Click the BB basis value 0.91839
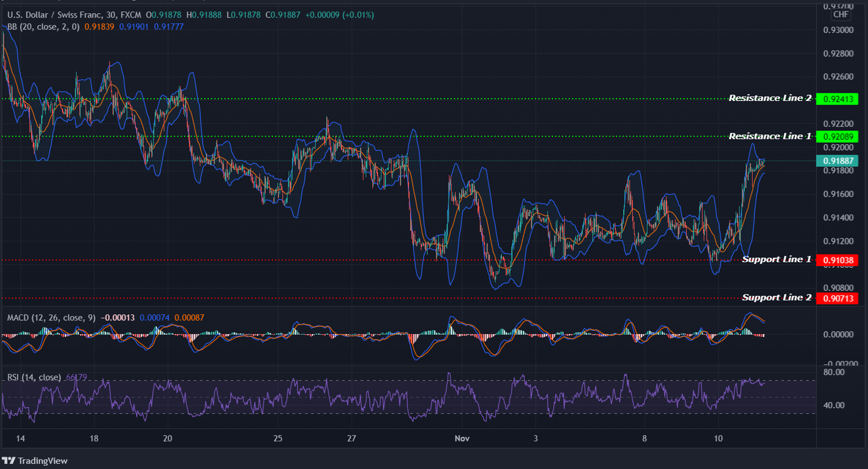The image size is (868, 469). tap(99, 26)
